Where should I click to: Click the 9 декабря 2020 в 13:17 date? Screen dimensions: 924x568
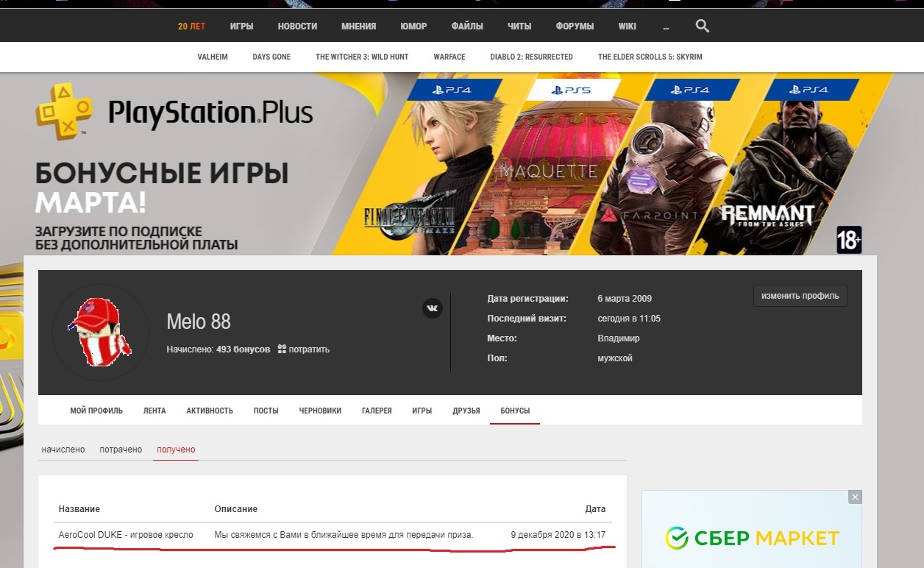pos(558,535)
